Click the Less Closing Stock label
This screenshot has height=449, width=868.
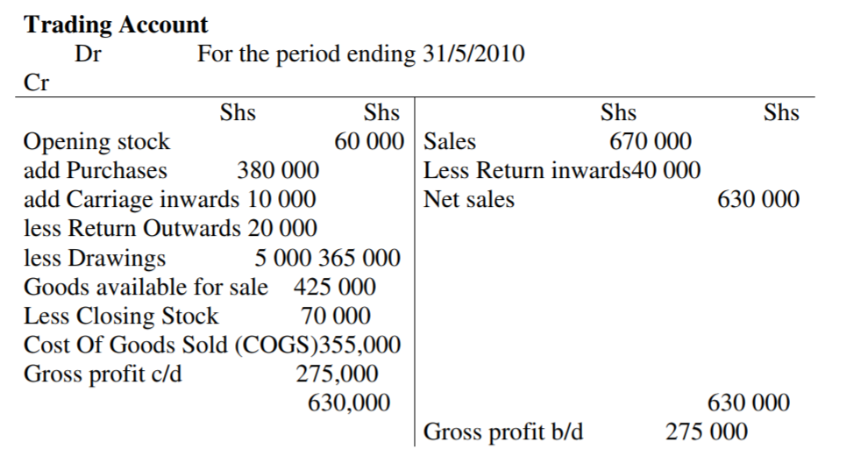(x=121, y=316)
